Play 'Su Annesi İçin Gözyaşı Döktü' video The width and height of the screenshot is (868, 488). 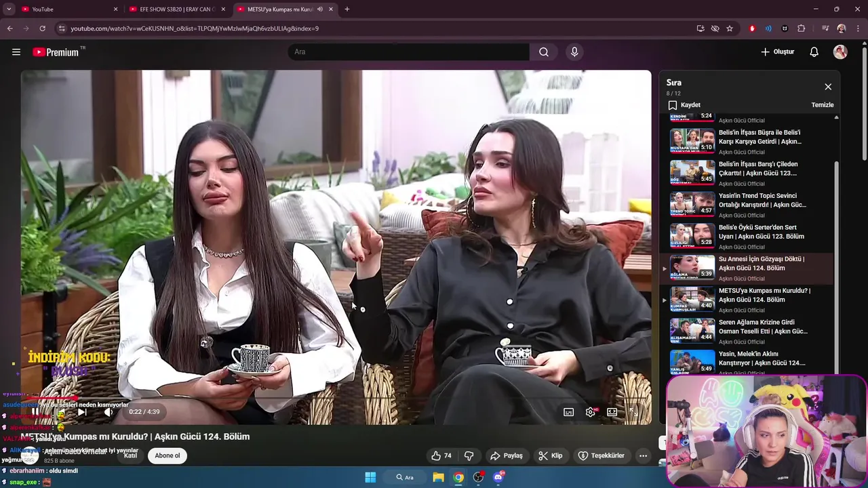[746, 268]
